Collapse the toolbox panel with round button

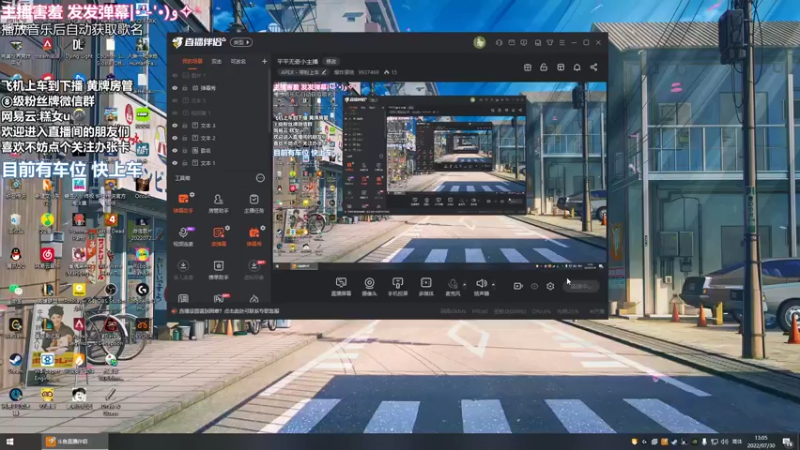(260, 178)
